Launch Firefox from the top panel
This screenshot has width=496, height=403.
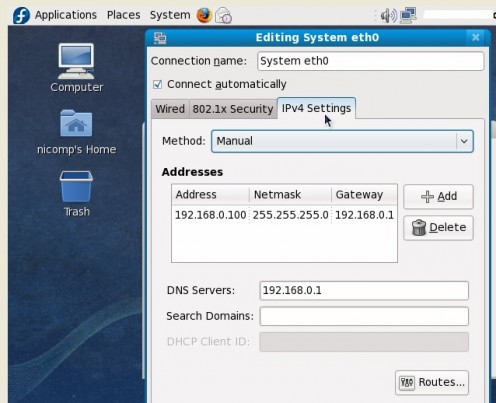click(x=204, y=15)
